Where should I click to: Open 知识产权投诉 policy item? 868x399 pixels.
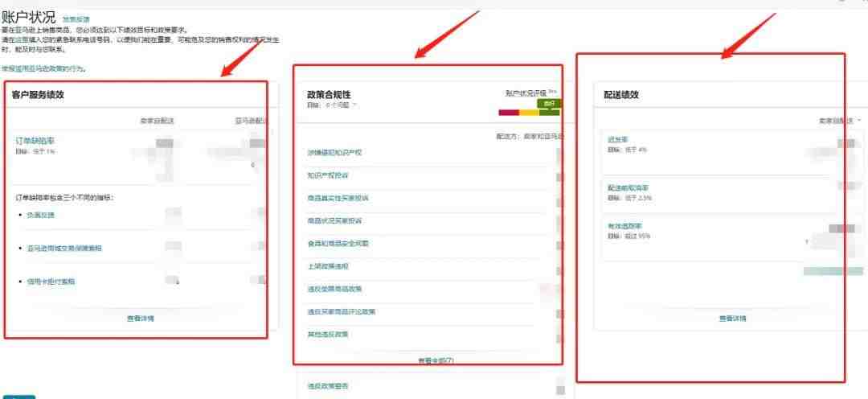click(328, 175)
